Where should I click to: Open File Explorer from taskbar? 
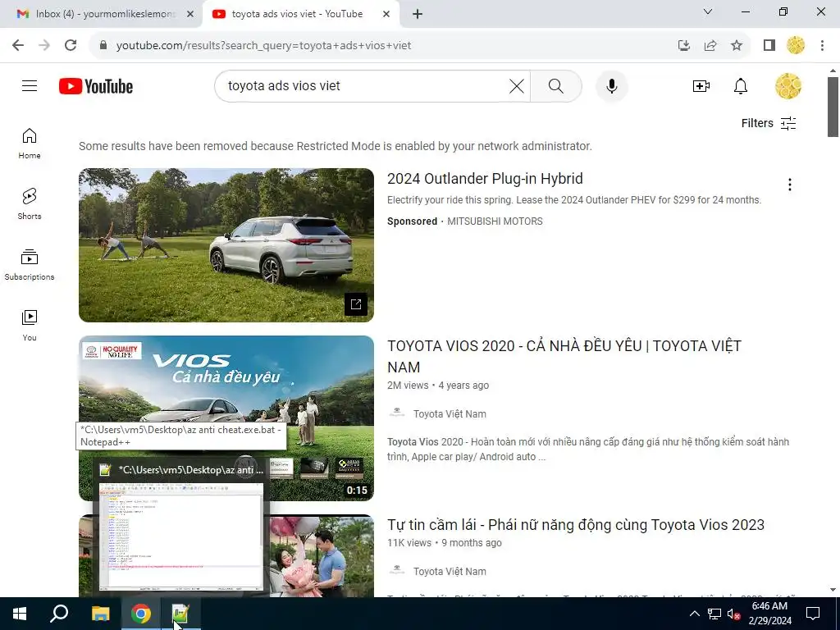[x=100, y=614]
